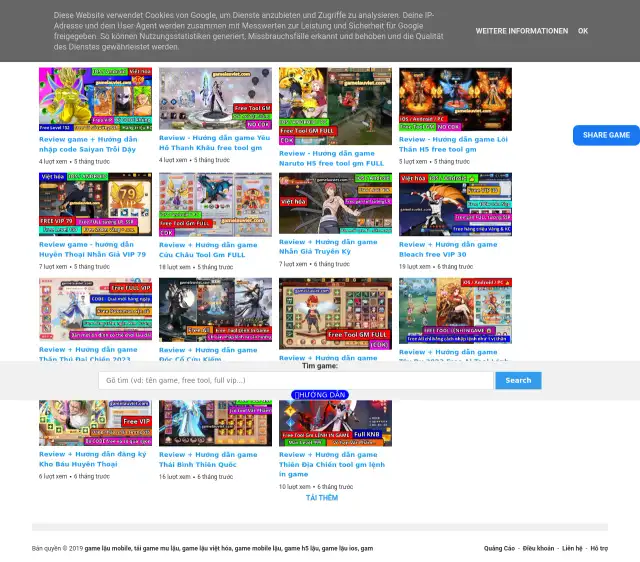640x562 pixels.
Task: Open 'Kho Báu Huyền Thoại' title link
Action: point(92,459)
